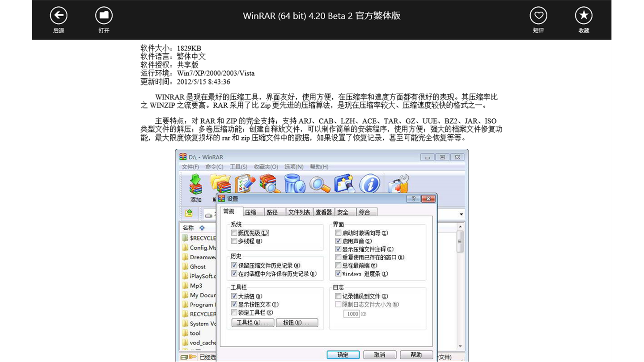Toggle the 大按钮 checkbox
Screen dimensions: 644x362
pyautogui.click(x=234, y=296)
